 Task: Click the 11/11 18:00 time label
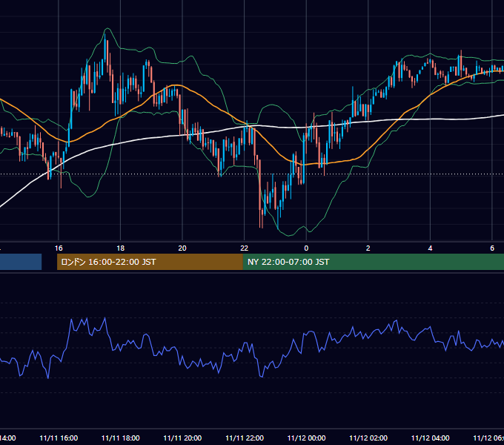[x=121, y=438]
